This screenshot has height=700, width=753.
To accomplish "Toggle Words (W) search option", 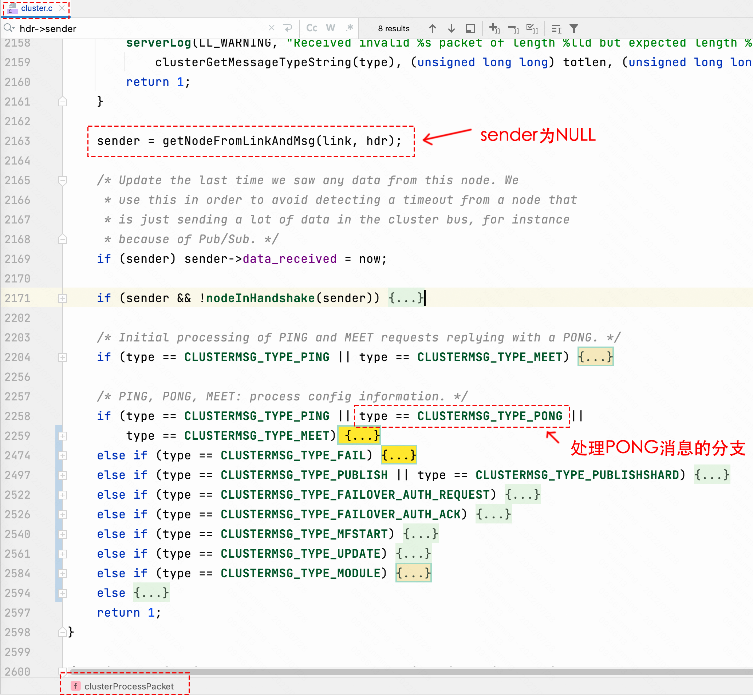I will (330, 28).
